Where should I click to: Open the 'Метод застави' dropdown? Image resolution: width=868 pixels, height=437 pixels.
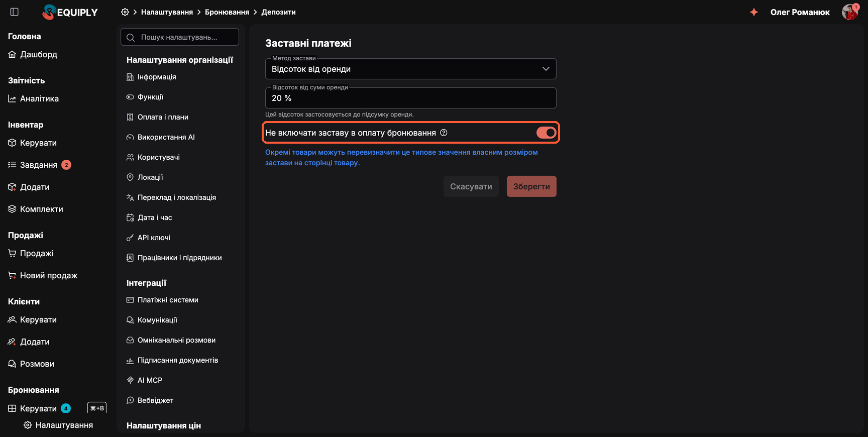410,69
